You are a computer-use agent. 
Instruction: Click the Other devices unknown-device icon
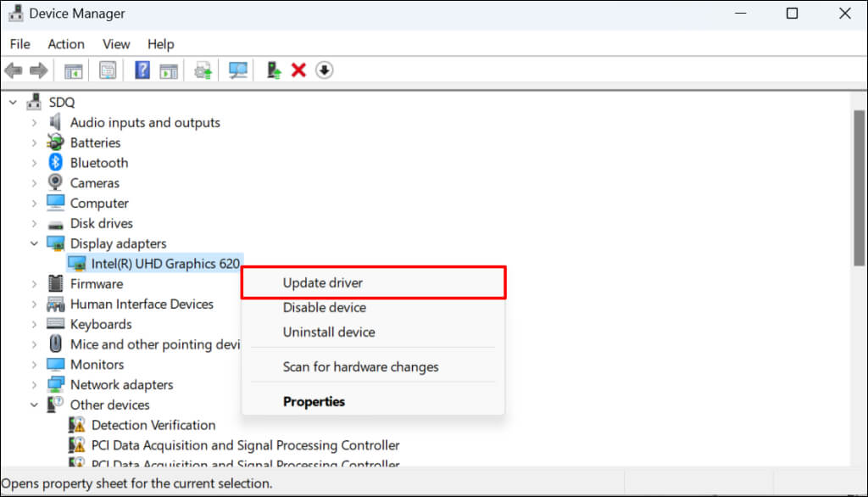tap(55, 405)
